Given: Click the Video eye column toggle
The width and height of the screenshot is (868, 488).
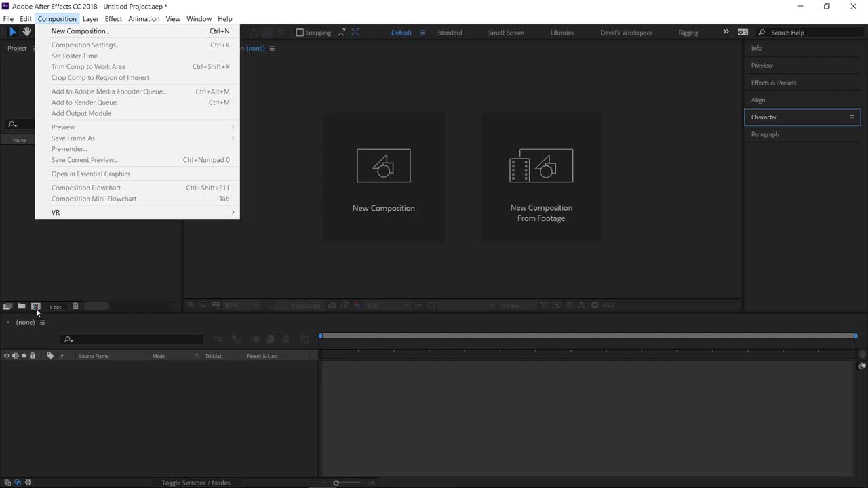Looking at the screenshot, I should 7,356.
